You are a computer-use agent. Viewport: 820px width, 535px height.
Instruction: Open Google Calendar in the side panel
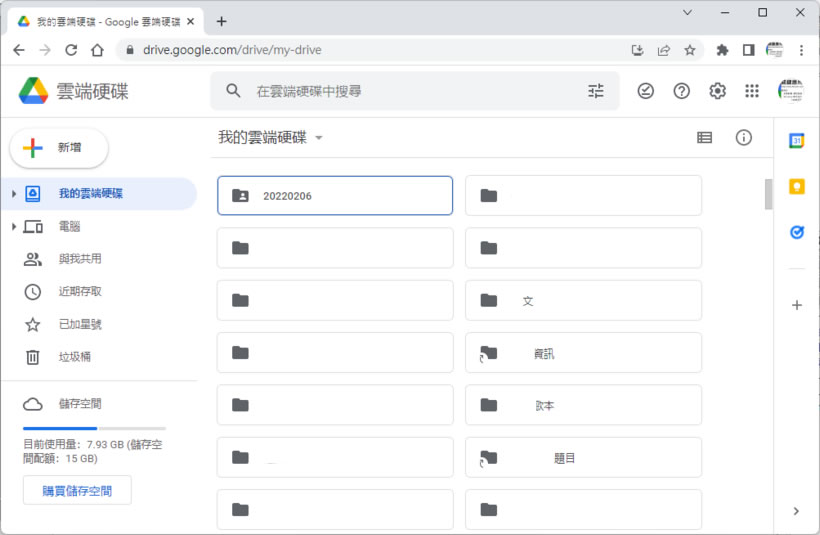[796, 141]
